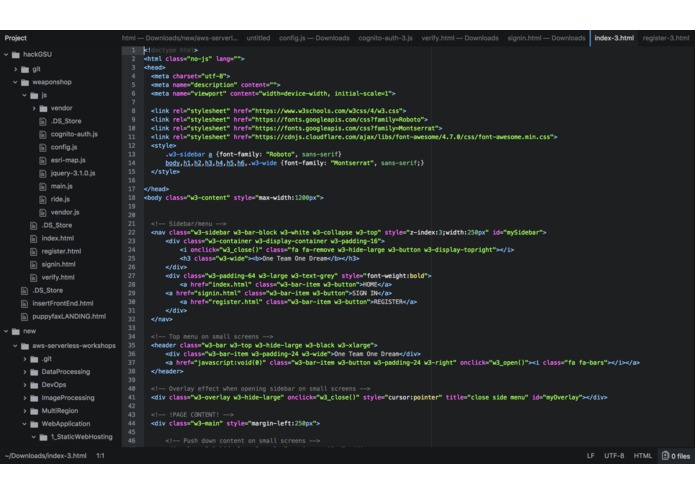Click the aws-serverless-workshops folder icon
Image resolution: width=695 pixels, height=494 pixels.
25,346
